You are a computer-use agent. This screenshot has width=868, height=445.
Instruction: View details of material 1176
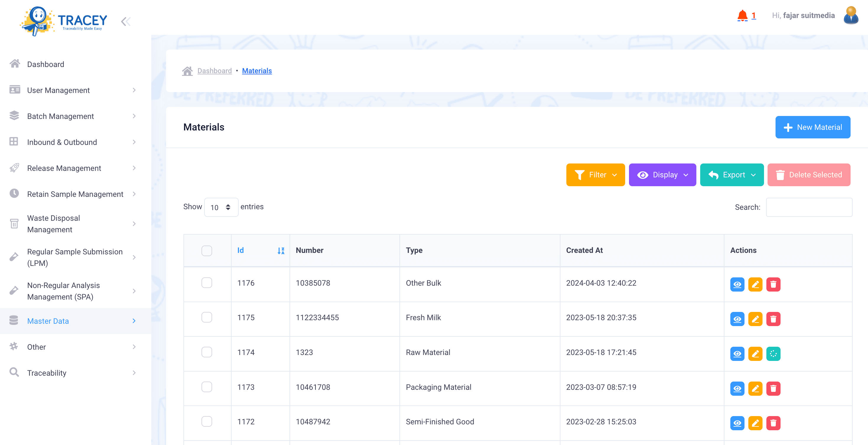[737, 284]
